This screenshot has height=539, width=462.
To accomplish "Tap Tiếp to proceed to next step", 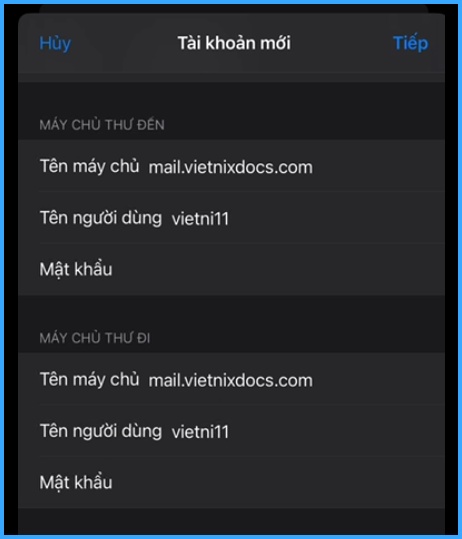I will pos(410,43).
